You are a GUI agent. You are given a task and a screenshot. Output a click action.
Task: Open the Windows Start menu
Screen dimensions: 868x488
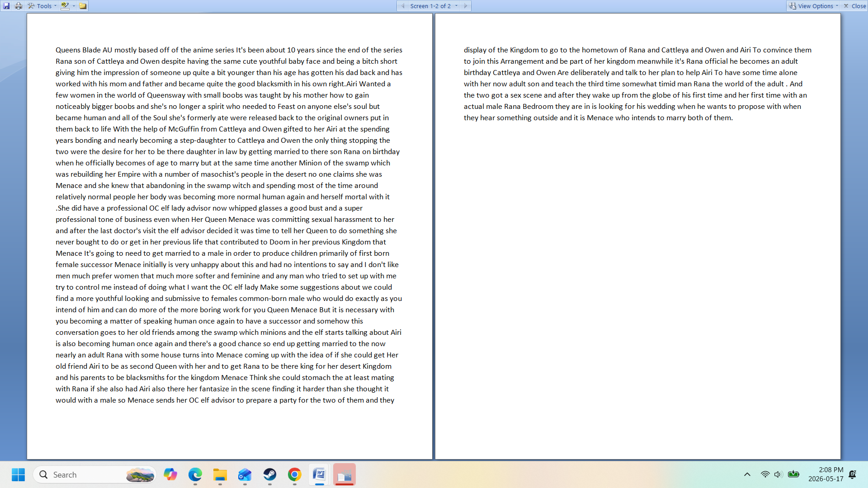[19, 474]
